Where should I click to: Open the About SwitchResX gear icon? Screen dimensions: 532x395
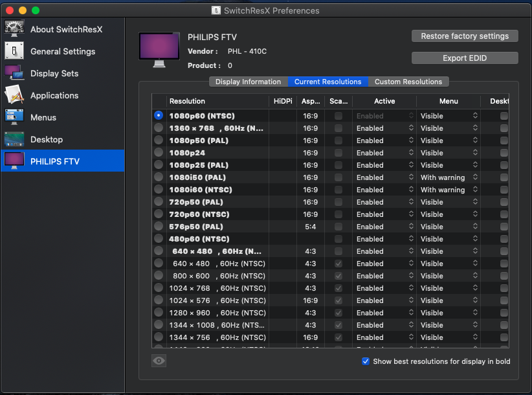(14, 29)
